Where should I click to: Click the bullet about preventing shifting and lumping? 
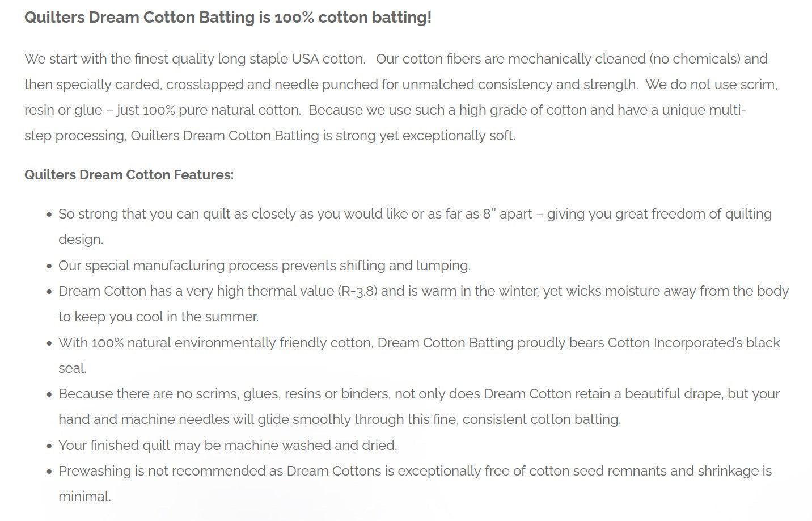tap(264, 266)
